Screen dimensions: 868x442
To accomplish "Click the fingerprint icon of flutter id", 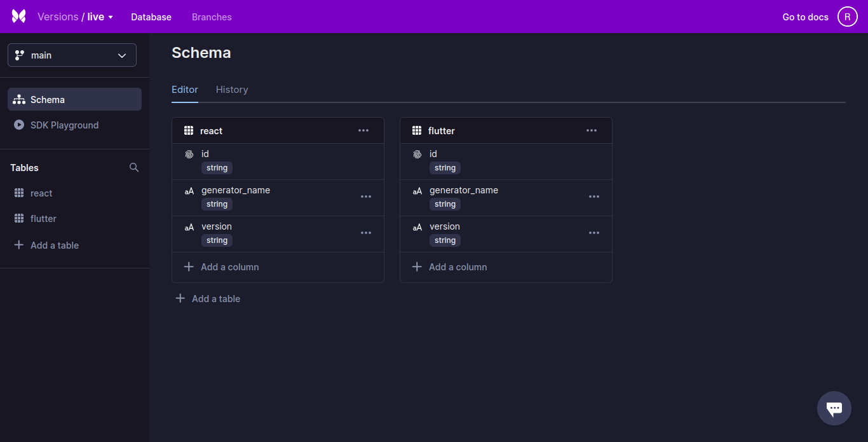I will pos(417,155).
